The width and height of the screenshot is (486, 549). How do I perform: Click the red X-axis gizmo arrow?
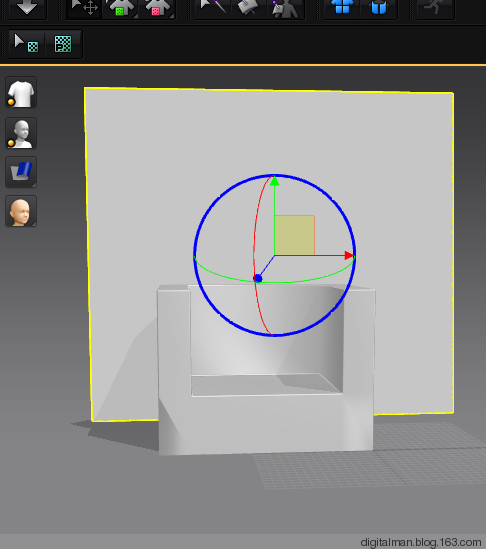click(x=349, y=255)
